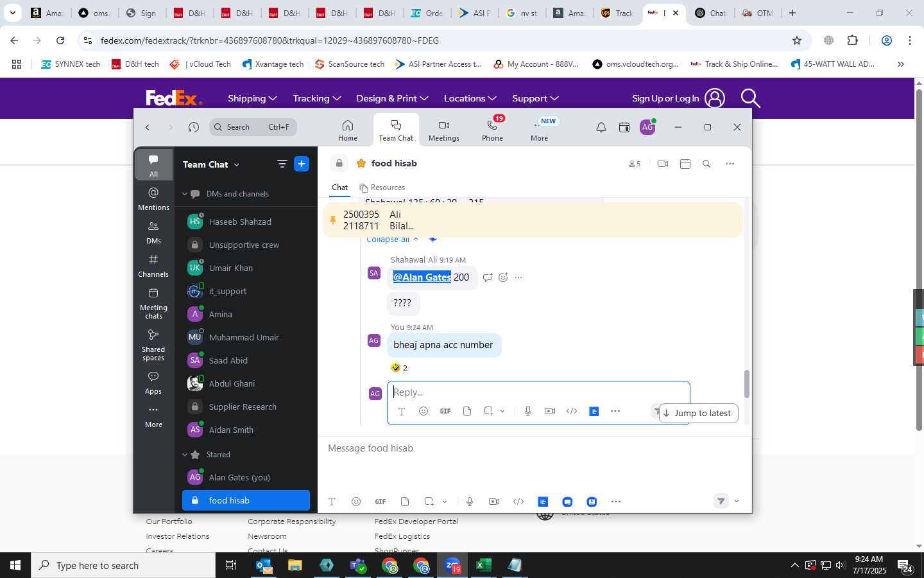Open Meeting chats in the sidebar

tap(153, 303)
